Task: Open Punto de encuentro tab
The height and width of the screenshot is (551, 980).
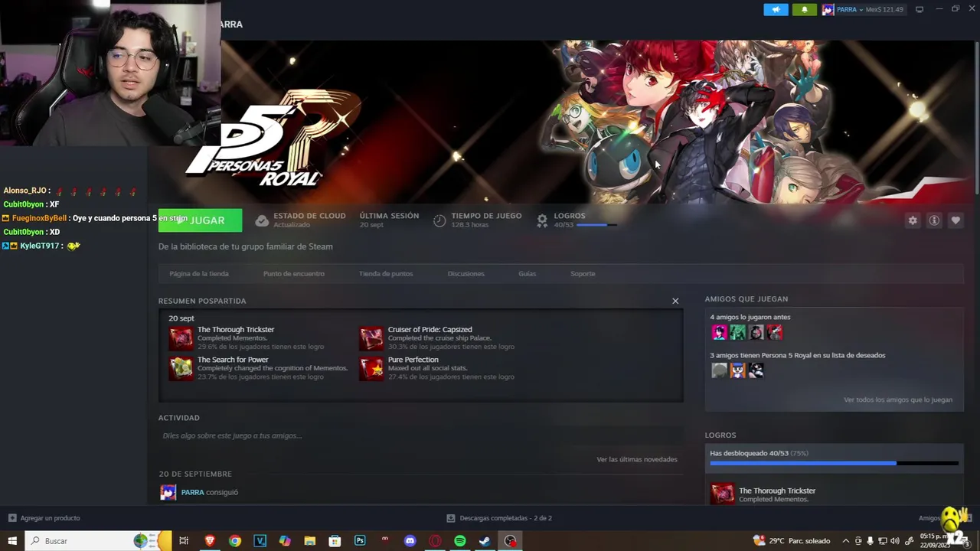Action: (x=294, y=273)
